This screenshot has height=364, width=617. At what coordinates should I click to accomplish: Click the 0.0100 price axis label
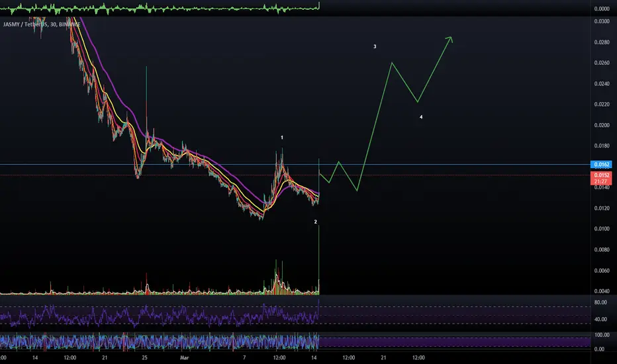tap(602, 228)
